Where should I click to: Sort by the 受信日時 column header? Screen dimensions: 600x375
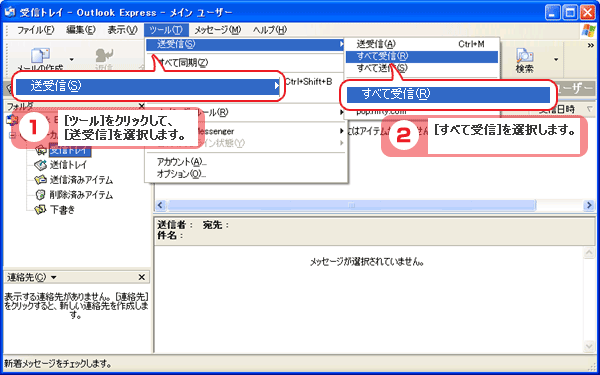point(557,110)
